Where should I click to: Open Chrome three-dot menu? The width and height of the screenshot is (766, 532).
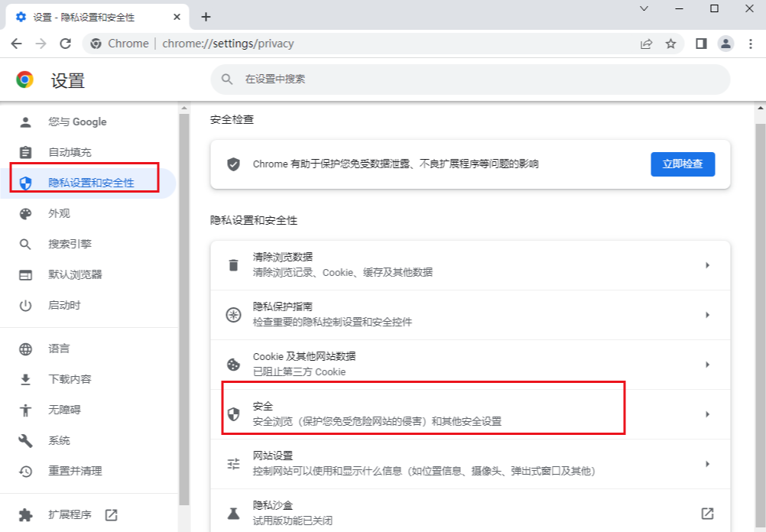click(751, 44)
